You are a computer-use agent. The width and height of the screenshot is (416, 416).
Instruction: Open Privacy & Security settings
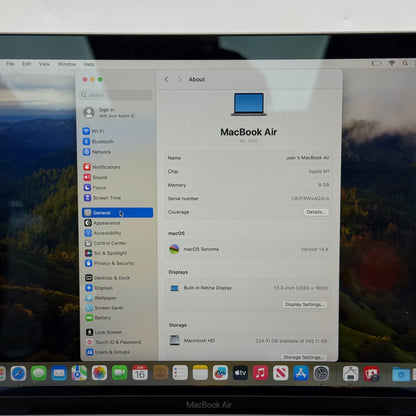click(110, 263)
